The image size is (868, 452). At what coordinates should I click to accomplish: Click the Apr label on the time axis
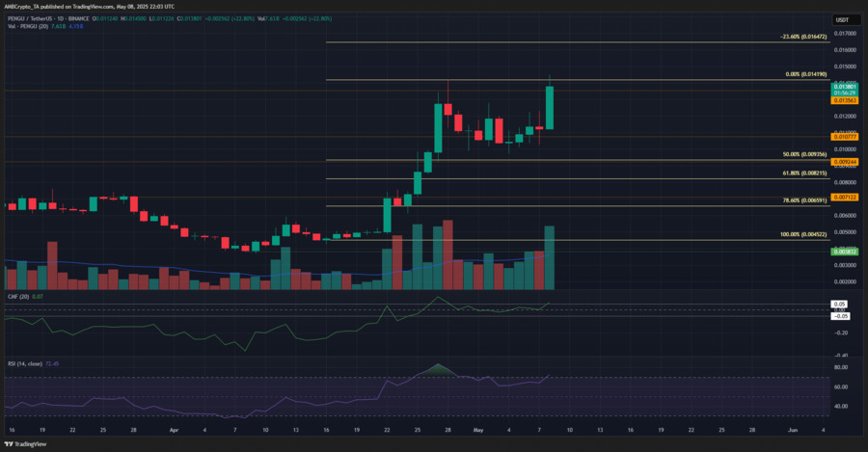click(174, 430)
